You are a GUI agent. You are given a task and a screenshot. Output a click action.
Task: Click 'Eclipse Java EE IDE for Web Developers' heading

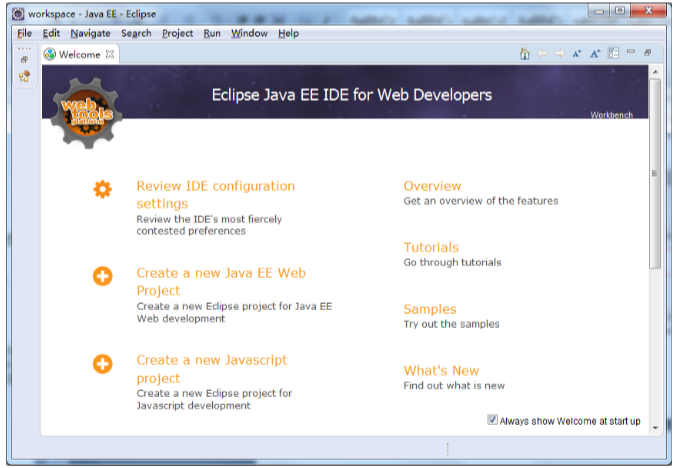click(x=351, y=95)
